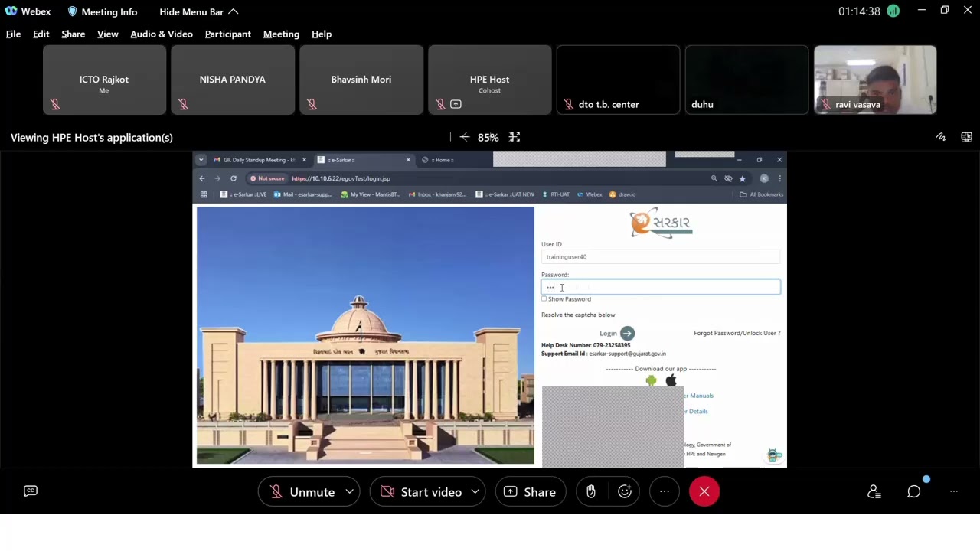This screenshot has width=980, height=551.
Task: Bookmark page with star icon
Action: click(x=742, y=178)
